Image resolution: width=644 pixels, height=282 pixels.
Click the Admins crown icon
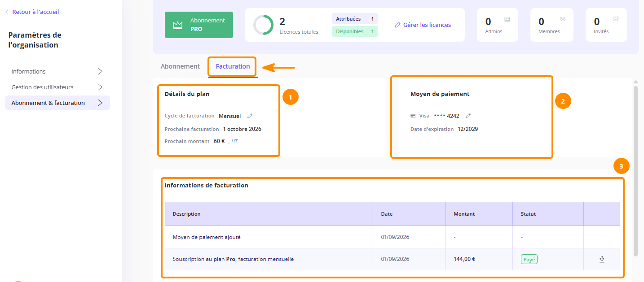point(507,19)
